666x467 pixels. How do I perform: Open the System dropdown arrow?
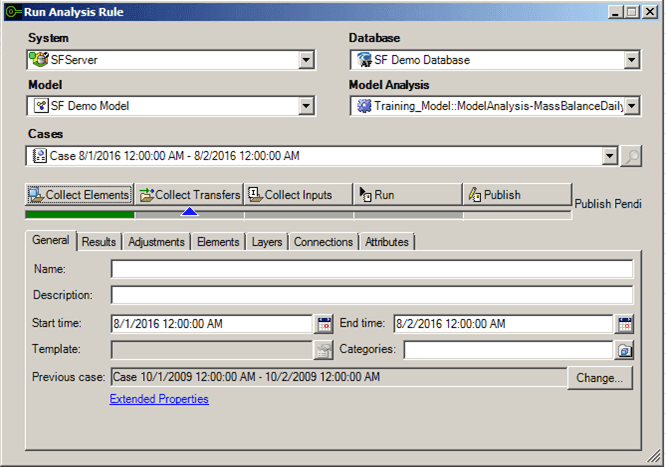(306, 60)
